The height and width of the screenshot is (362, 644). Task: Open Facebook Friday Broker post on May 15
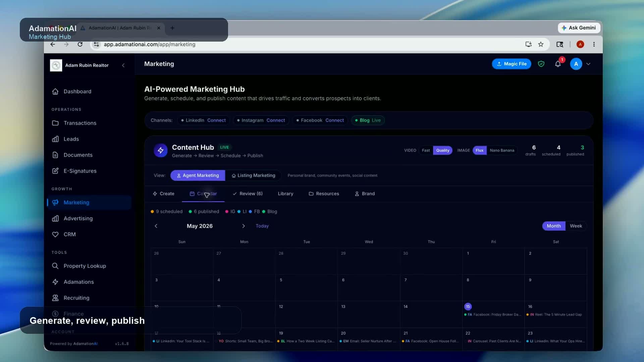[x=493, y=315]
